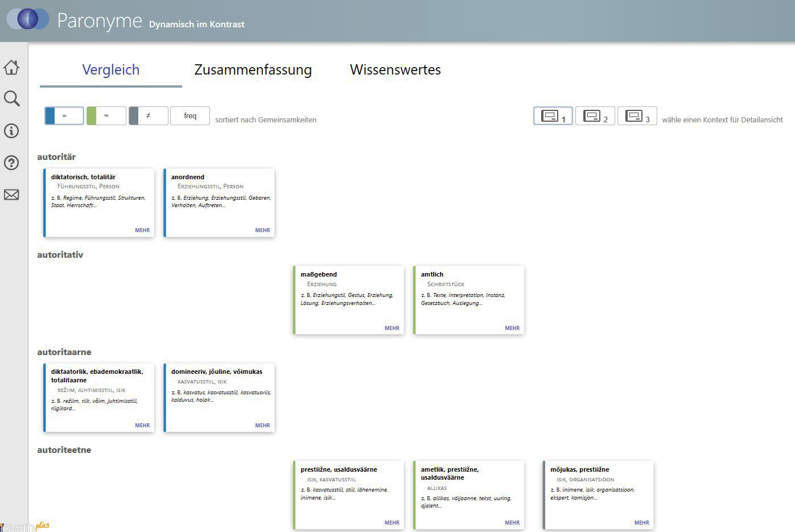Expand MEHR on mõjukas, prestiižne card
This screenshot has width=795, height=532.
(641, 523)
